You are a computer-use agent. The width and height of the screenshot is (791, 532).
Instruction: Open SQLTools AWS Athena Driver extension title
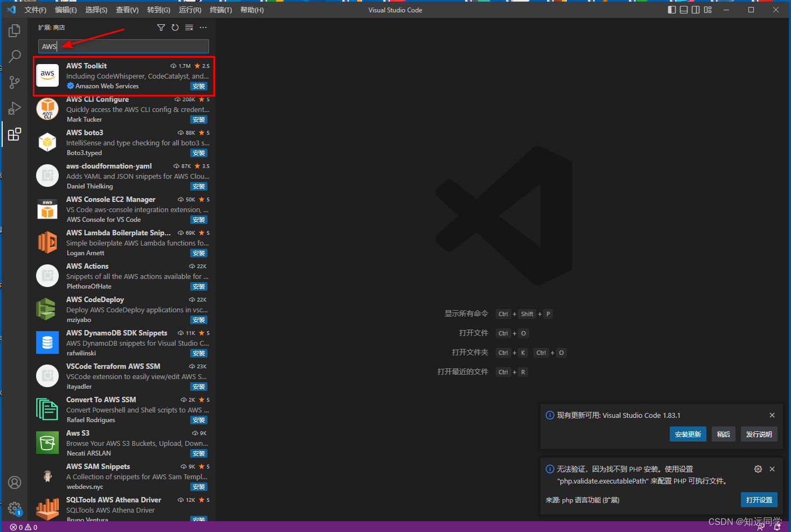coord(114,500)
